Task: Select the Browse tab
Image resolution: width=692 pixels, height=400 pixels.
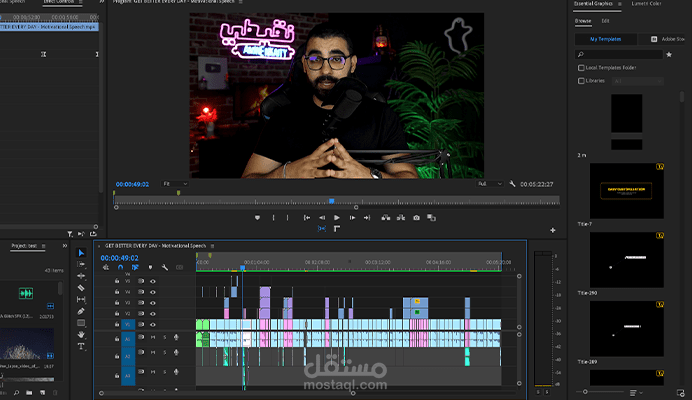Action: click(x=583, y=21)
